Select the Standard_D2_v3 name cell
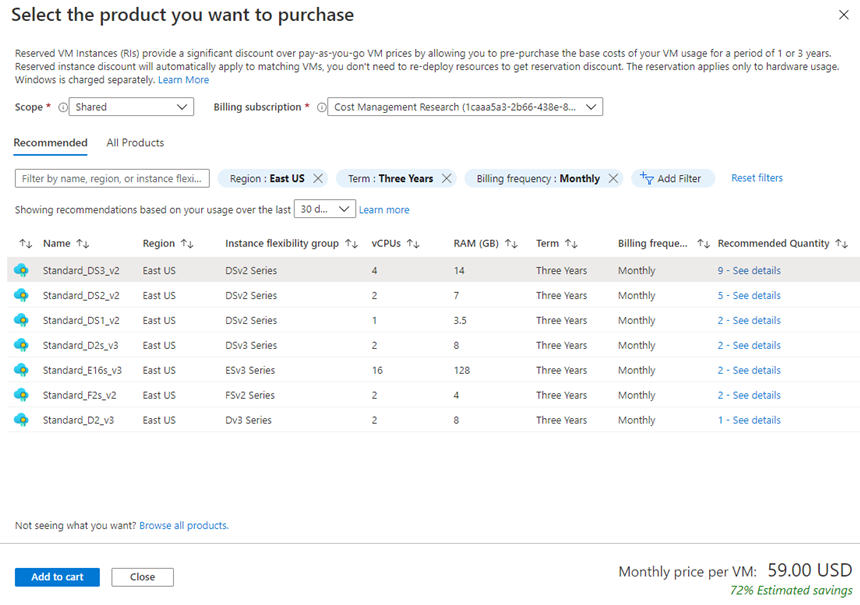This screenshot has height=605, width=860. pos(78,420)
